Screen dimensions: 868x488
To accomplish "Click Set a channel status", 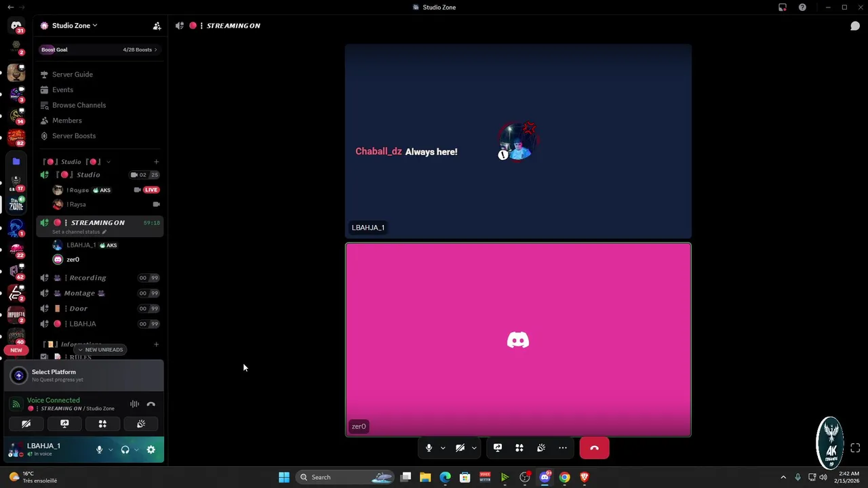I will click(79, 232).
